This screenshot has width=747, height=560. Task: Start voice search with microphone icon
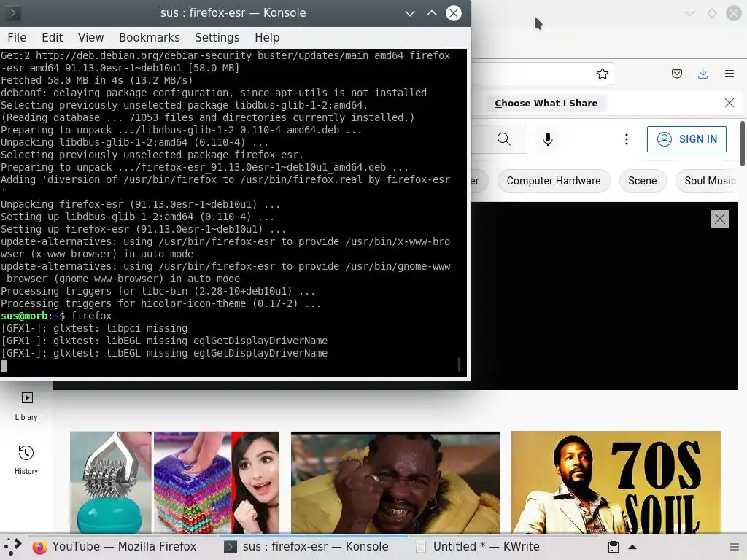[x=547, y=139]
